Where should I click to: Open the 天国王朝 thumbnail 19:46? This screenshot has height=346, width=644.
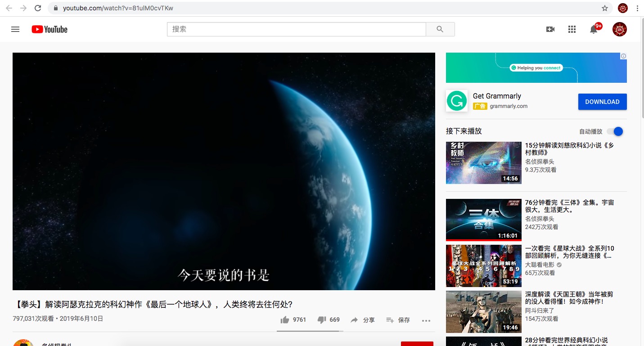tap(484, 312)
